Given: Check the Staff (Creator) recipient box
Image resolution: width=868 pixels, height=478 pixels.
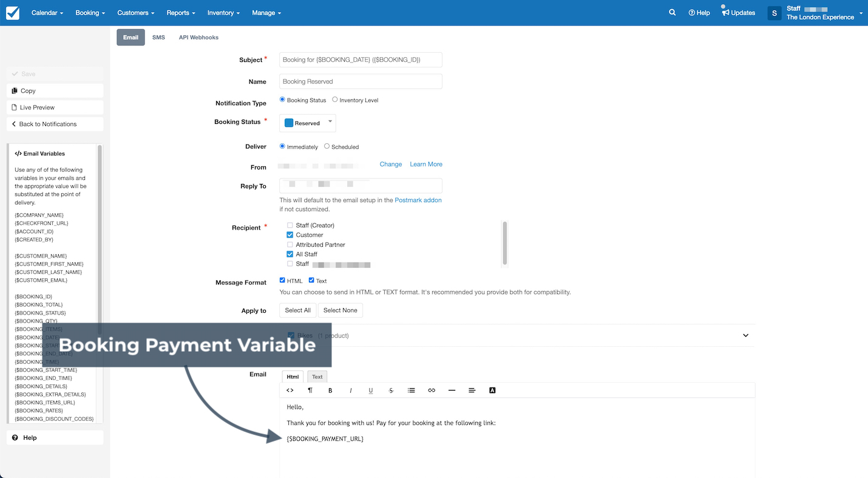Looking at the screenshot, I should [x=290, y=225].
